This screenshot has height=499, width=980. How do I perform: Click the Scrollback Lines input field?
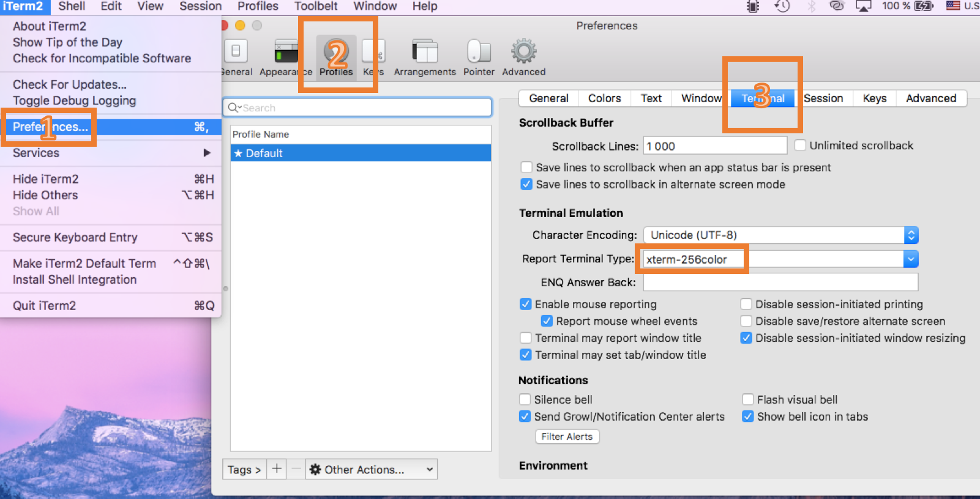(x=715, y=146)
